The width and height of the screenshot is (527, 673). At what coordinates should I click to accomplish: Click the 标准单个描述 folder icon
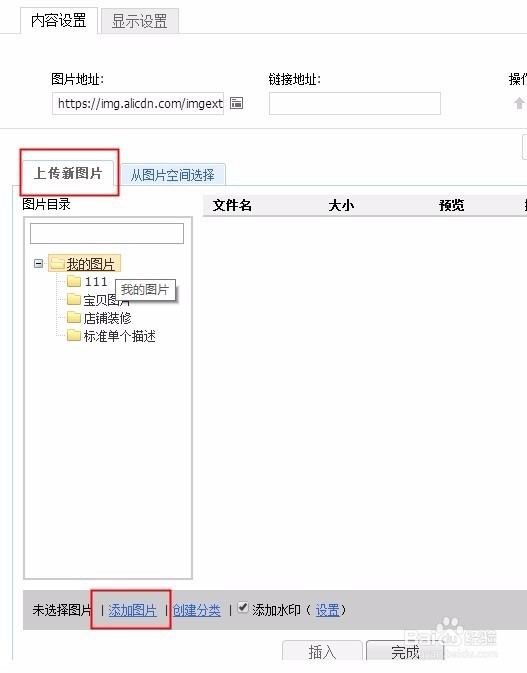click(x=74, y=335)
